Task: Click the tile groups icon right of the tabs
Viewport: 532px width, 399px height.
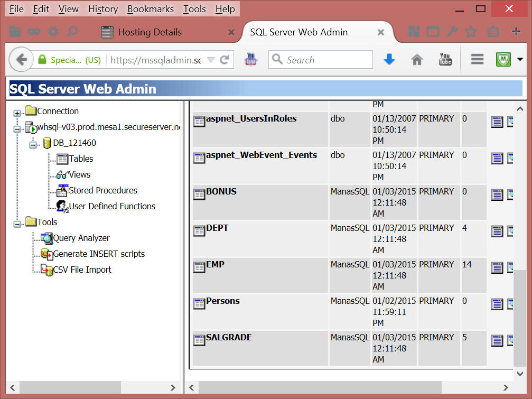Action: click(x=414, y=32)
